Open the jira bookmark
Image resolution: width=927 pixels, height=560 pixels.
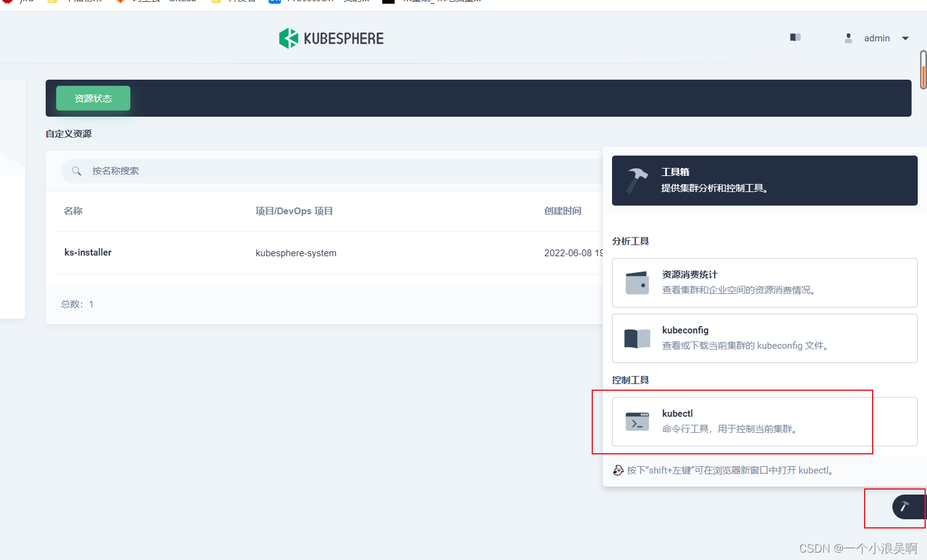pyautogui.click(x=19, y=1)
